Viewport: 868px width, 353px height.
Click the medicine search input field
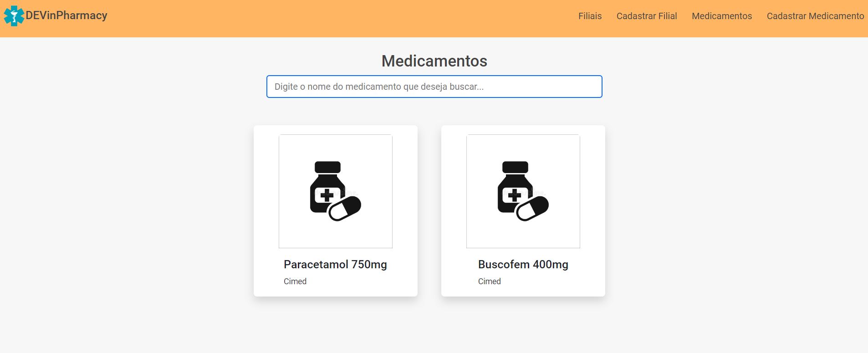434,87
